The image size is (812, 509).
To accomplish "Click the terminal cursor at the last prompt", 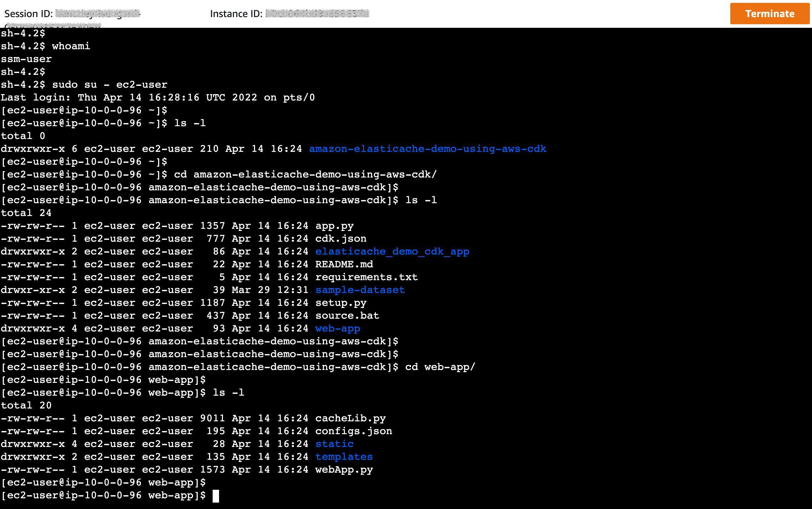I will pyautogui.click(x=215, y=496).
